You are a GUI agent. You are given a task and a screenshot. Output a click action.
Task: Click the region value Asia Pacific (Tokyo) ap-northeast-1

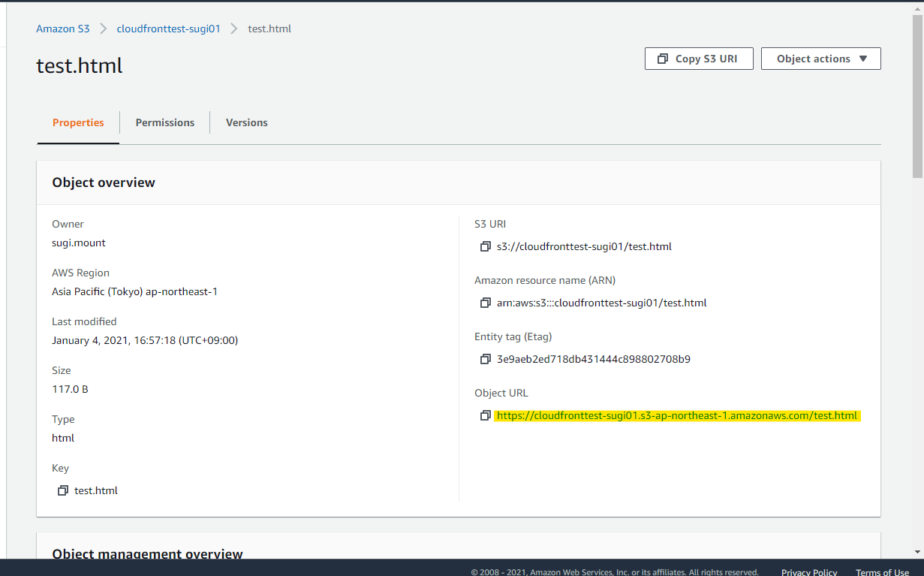click(135, 291)
